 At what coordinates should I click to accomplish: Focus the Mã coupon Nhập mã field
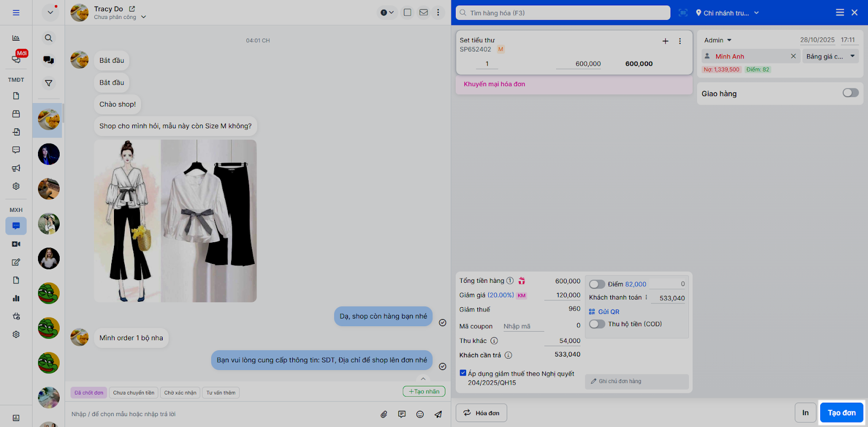(524, 326)
